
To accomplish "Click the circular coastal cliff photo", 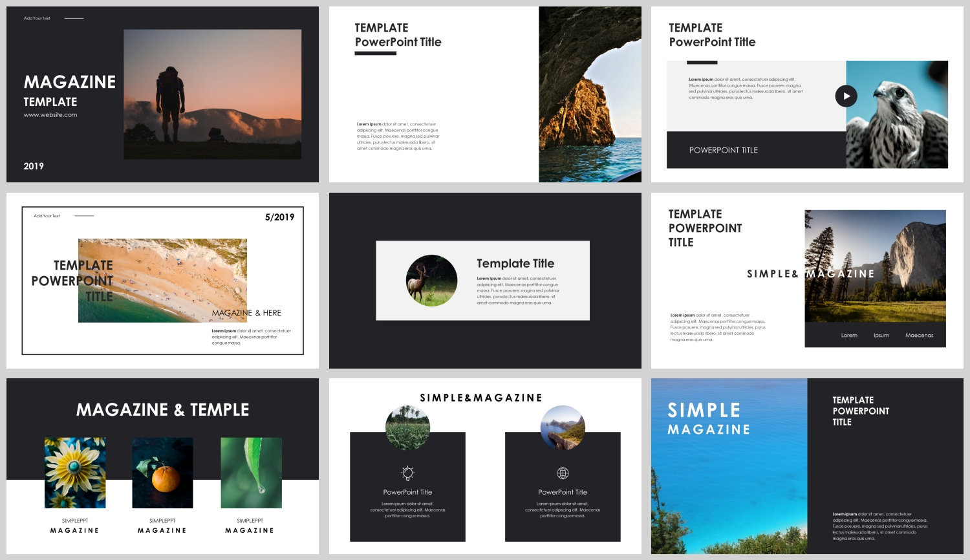I will pos(563,428).
